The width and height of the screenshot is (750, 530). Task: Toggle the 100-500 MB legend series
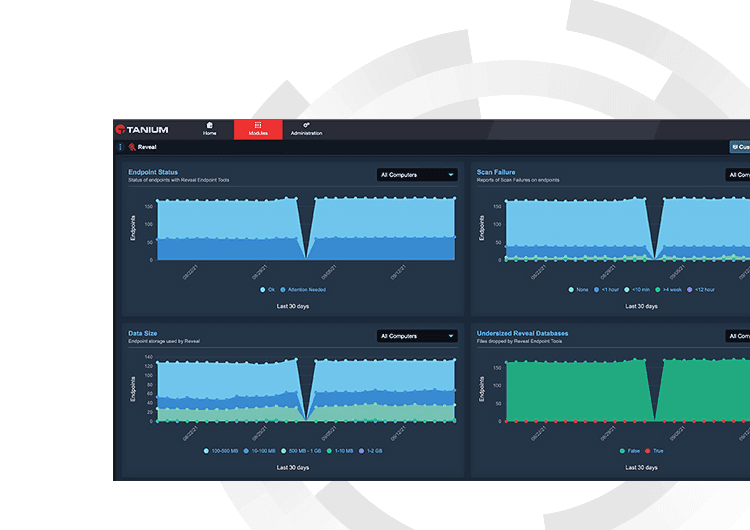221,451
